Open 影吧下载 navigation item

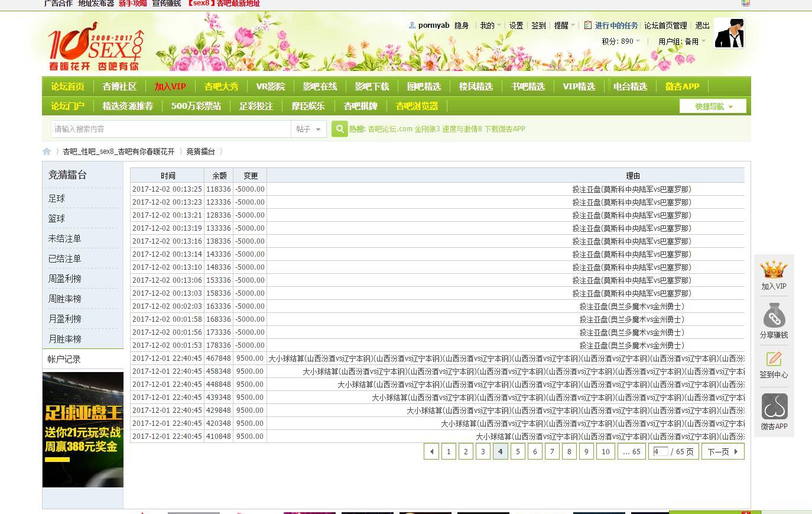pos(372,86)
